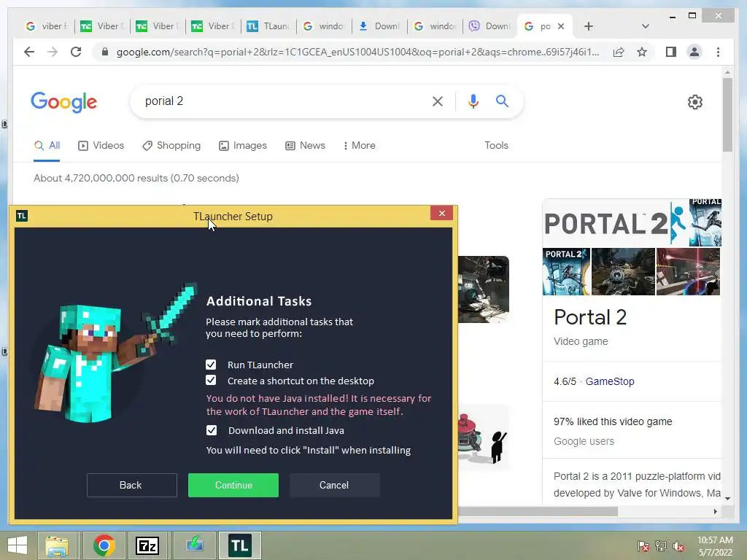Open Chrome three-dot menu
The image size is (747, 560).
click(718, 52)
